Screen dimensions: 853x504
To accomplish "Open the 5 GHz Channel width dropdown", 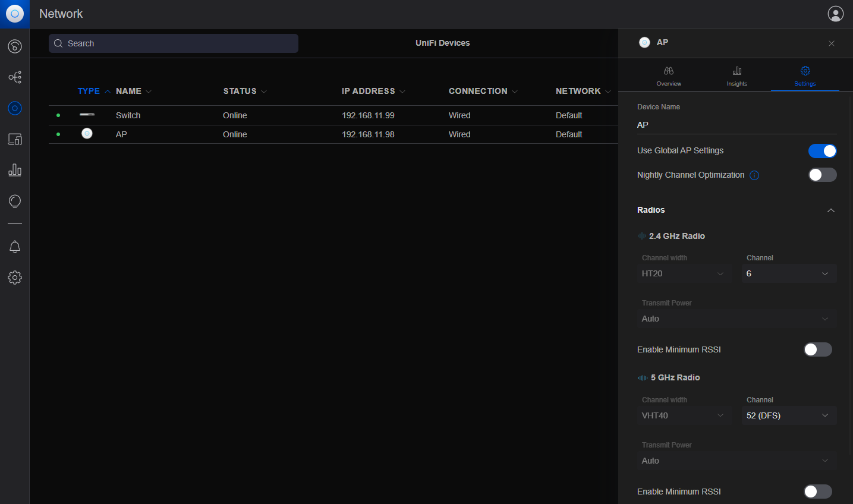I will 684,415.
